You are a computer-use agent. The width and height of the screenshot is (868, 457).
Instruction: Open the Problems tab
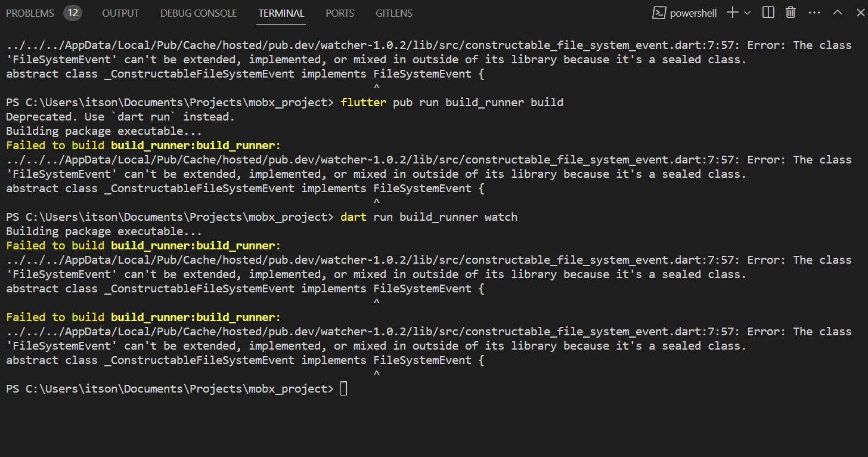[30, 13]
